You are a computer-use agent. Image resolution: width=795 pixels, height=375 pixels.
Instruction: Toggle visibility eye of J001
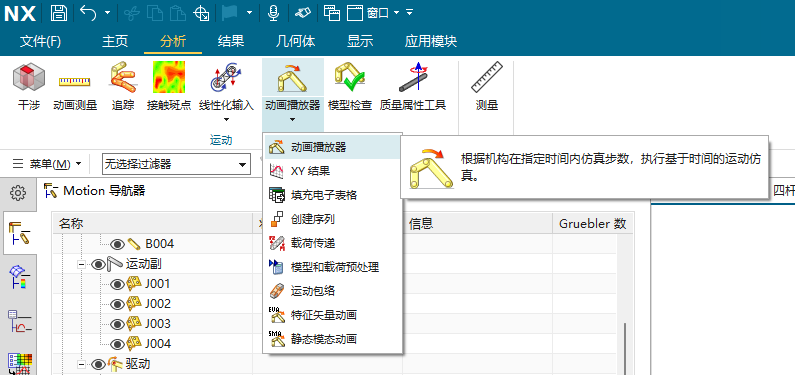[118, 284]
